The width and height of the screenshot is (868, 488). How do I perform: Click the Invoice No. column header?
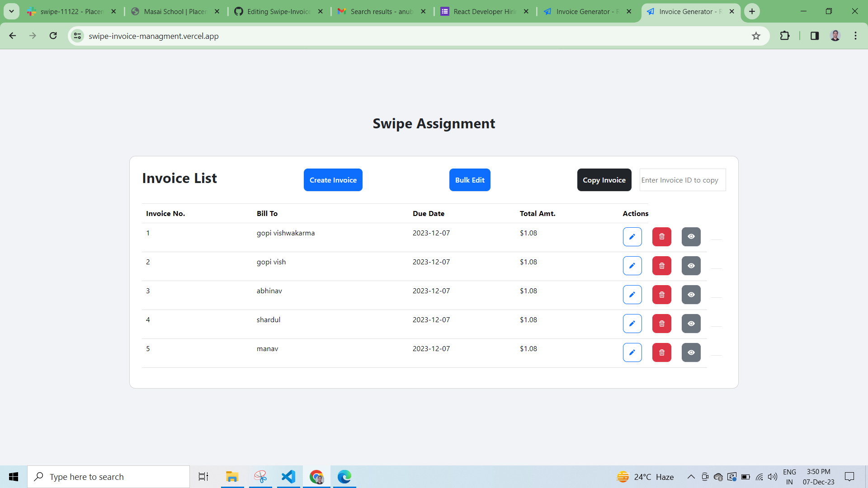pyautogui.click(x=165, y=213)
